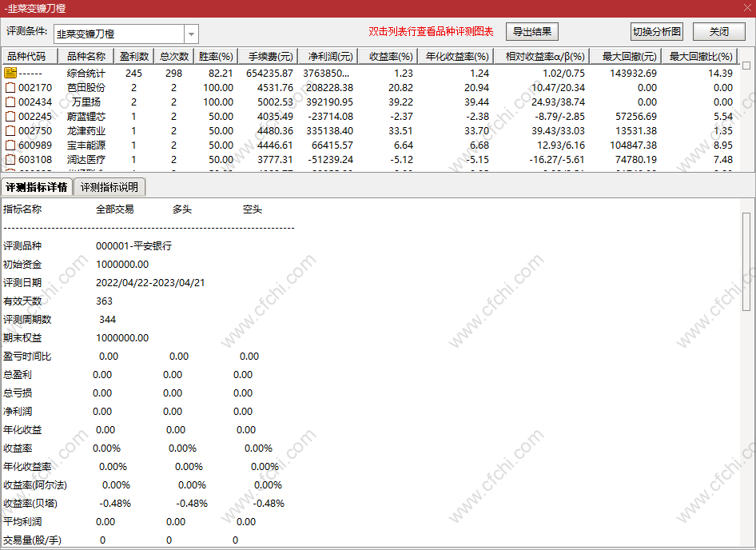Sort by the 总次数 column header
Screen dimensions: 756x550
[174, 57]
